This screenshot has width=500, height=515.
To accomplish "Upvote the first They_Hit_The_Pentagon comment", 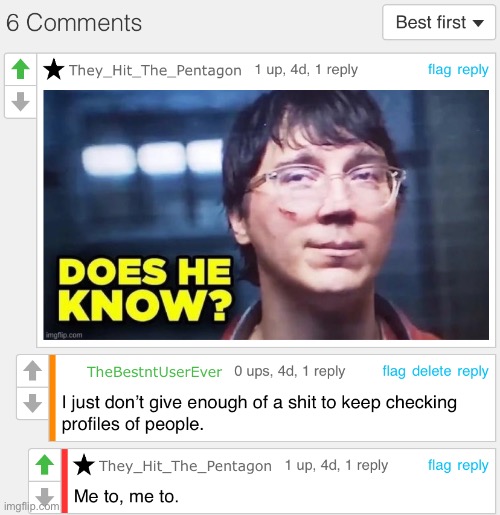I will pyautogui.click(x=20, y=69).
